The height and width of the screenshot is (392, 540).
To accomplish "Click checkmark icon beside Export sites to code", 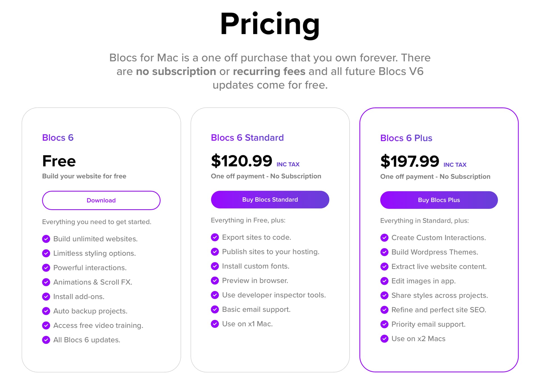I will coord(215,237).
